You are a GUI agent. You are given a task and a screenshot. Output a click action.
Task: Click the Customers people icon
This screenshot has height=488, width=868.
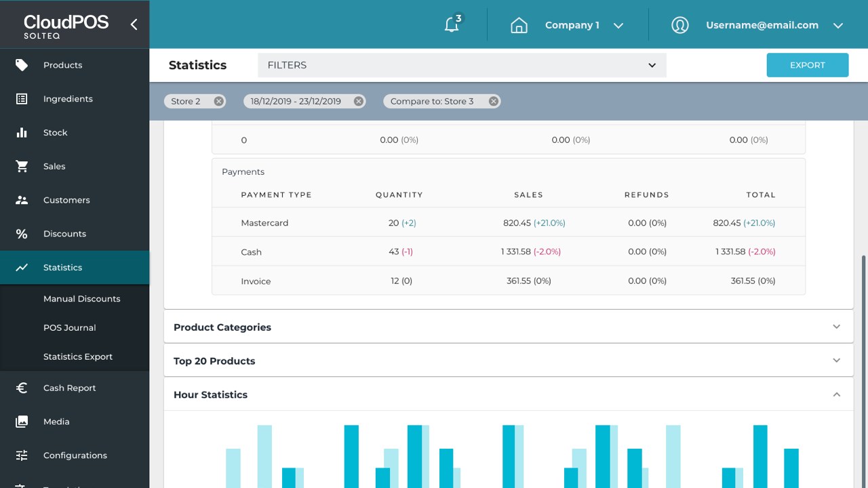[22, 200]
